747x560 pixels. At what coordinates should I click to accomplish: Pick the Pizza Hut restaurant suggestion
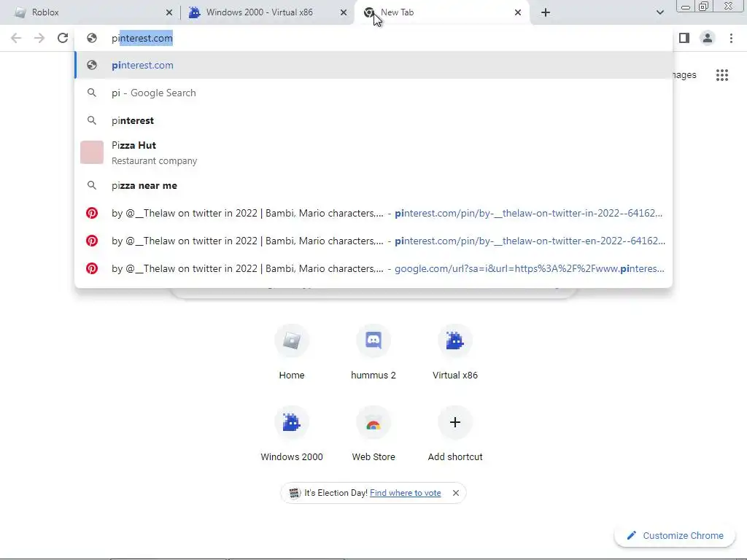[x=373, y=152]
